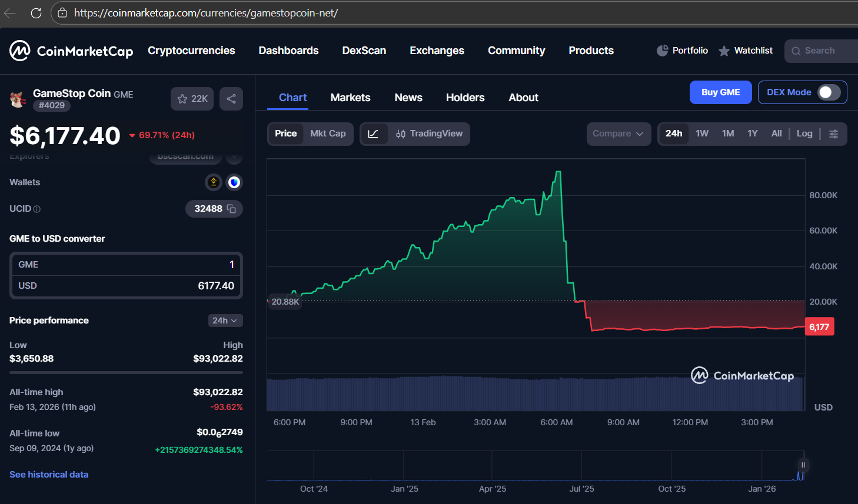Select All chart time range
This screenshot has height=504, width=858.
click(777, 134)
